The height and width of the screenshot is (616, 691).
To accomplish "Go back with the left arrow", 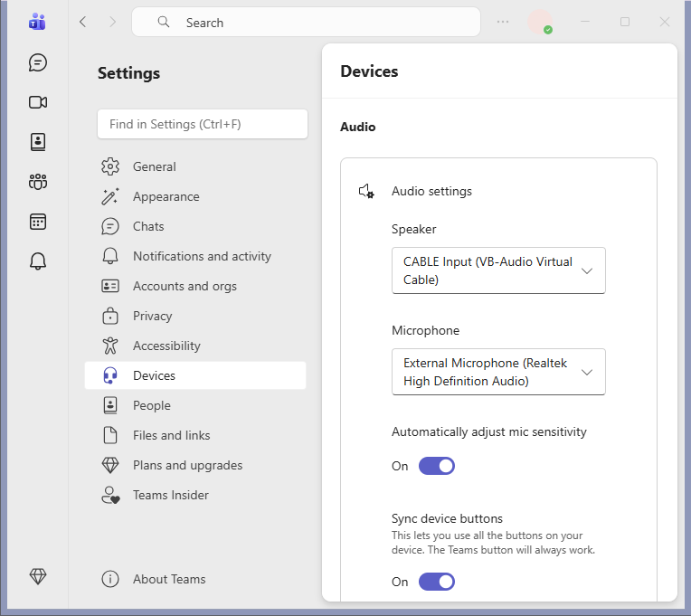I will 83,22.
